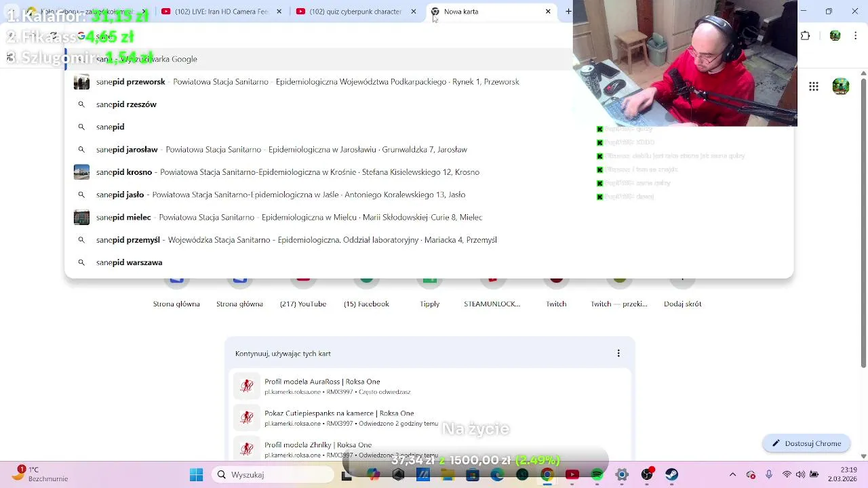Open Copilot from the taskbar
The image size is (868, 488).
[374, 474]
